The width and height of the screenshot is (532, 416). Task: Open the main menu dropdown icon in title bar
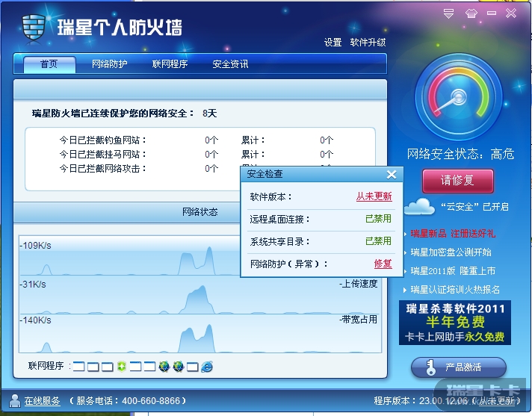[448, 13]
